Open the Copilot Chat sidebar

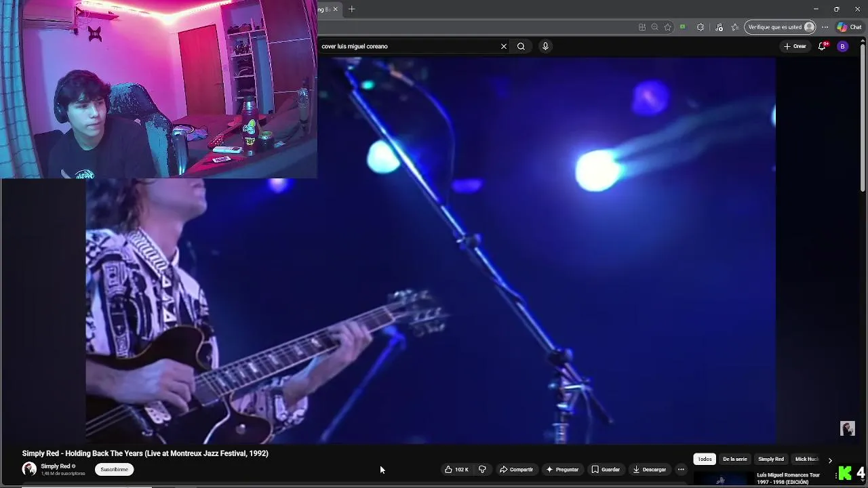pyautogui.click(x=849, y=27)
